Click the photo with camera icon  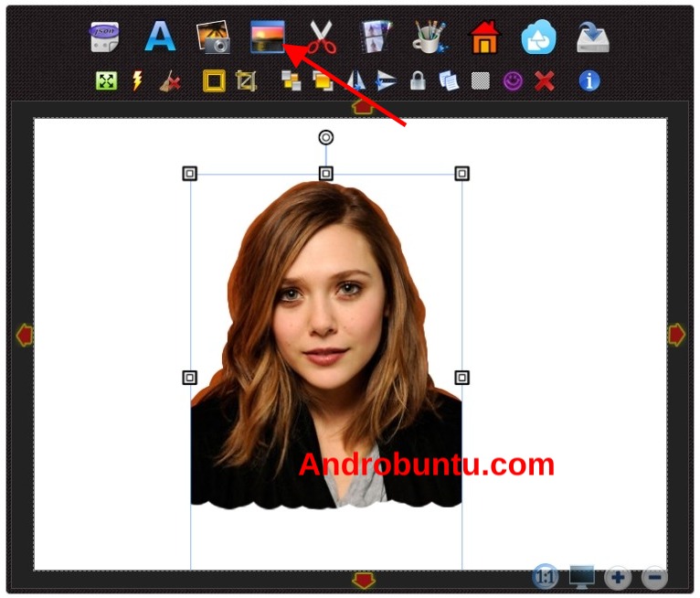tap(214, 37)
